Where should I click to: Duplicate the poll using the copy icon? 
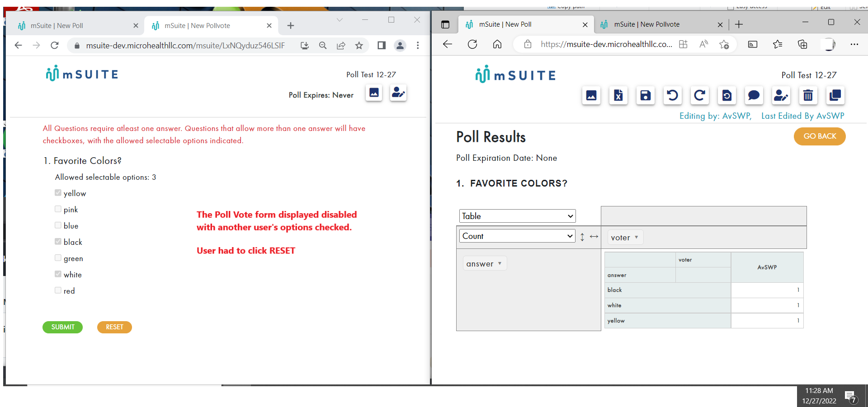pos(835,95)
